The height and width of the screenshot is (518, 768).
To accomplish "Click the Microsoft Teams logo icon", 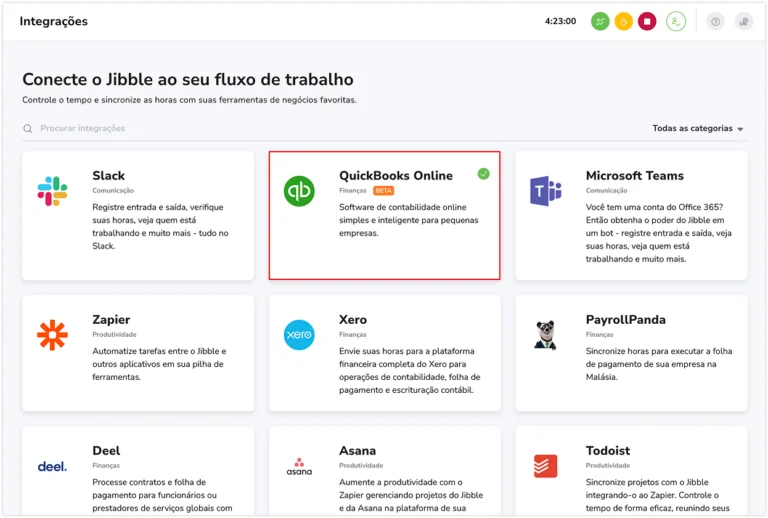I will 546,191.
